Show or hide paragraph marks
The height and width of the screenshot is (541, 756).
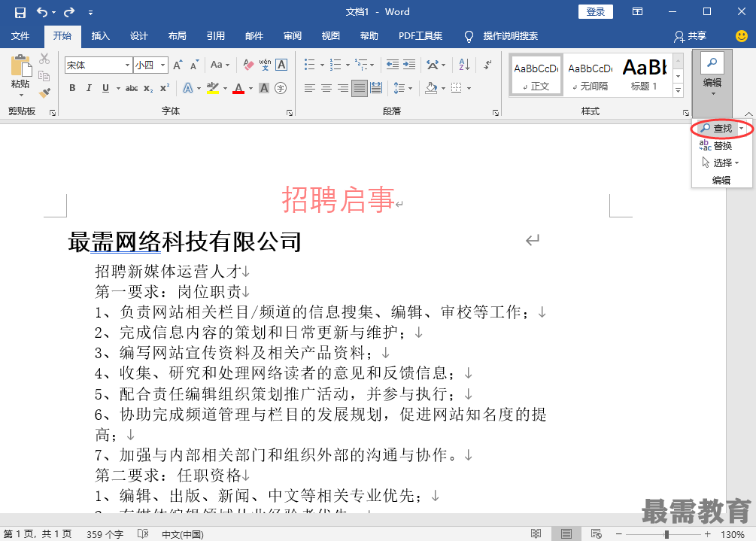[487, 65]
